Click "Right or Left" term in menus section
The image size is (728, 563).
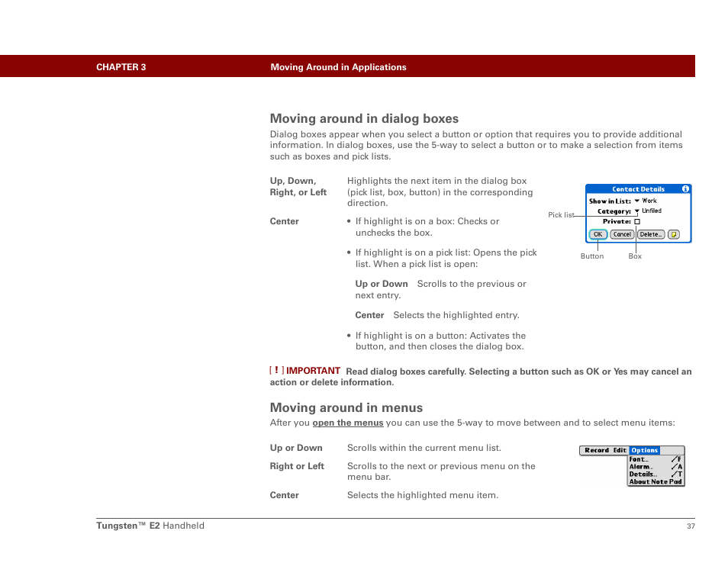[x=297, y=466]
